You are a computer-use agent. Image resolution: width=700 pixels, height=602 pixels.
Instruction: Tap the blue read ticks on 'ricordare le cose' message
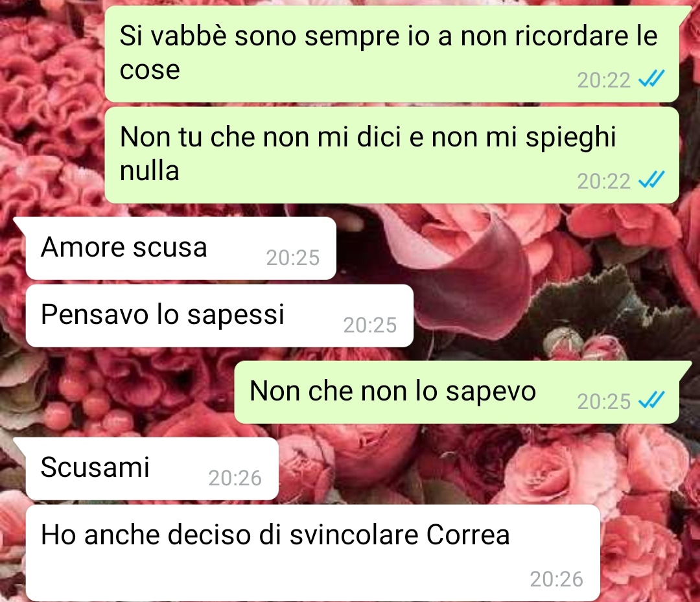coord(652,78)
